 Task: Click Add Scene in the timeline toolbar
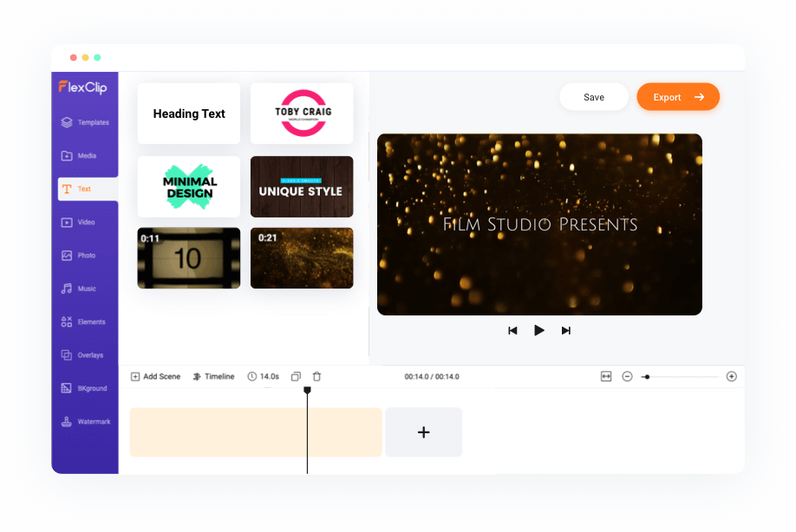coord(156,376)
